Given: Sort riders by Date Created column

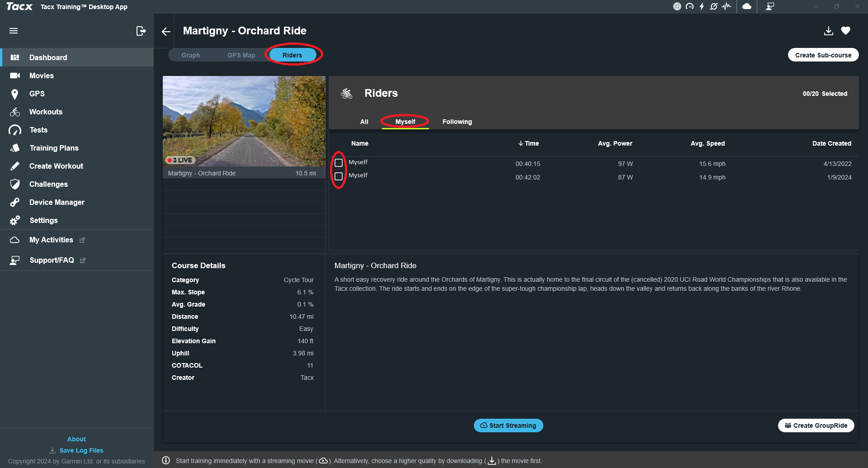Looking at the screenshot, I should click(832, 143).
